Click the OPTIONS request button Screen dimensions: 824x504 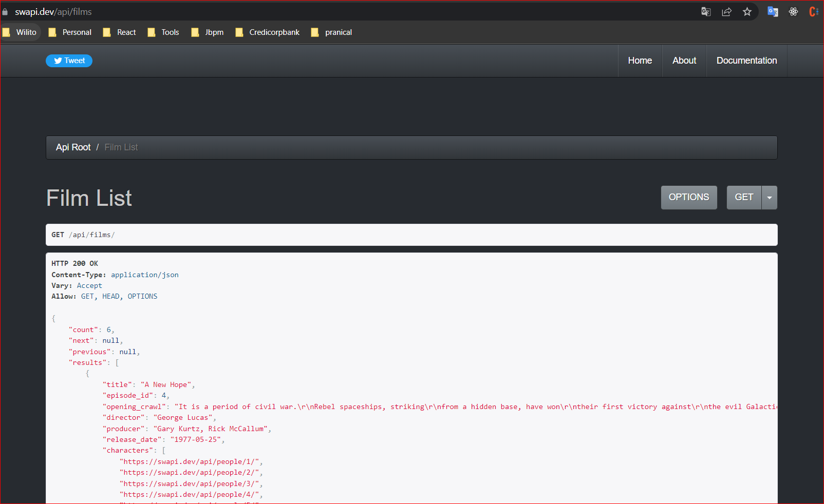coord(689,198)
